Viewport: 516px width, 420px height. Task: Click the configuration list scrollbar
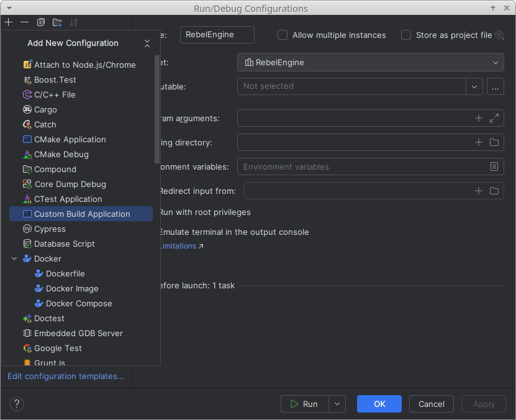pos(157,109)
